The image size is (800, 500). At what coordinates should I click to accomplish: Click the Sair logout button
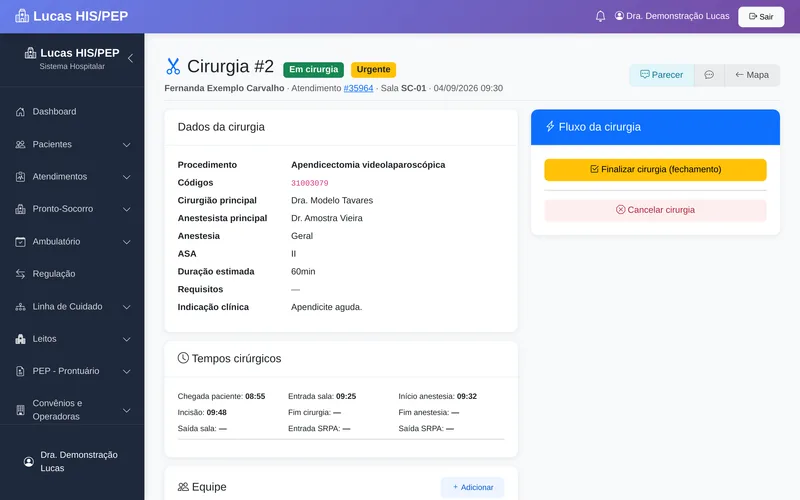(761, 17)
